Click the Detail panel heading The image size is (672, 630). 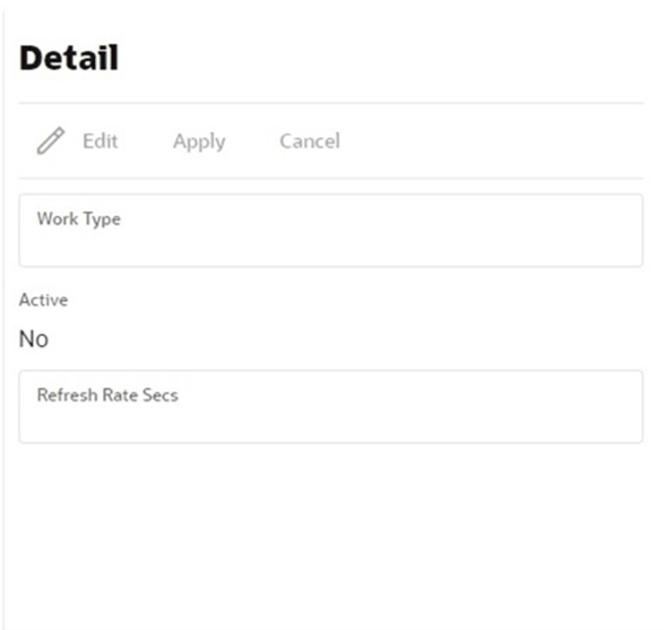click(x=69, y=58)
